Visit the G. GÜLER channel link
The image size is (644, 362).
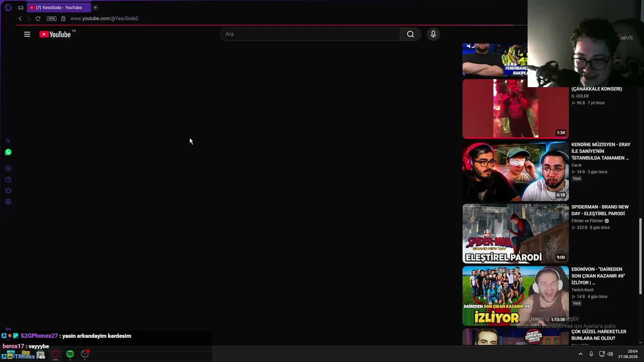tap(580, 96)
